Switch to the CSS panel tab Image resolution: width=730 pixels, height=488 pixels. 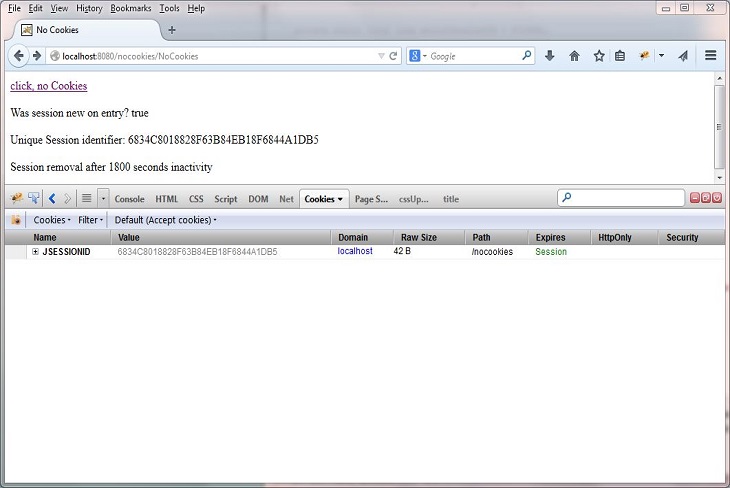coord(196,199)
